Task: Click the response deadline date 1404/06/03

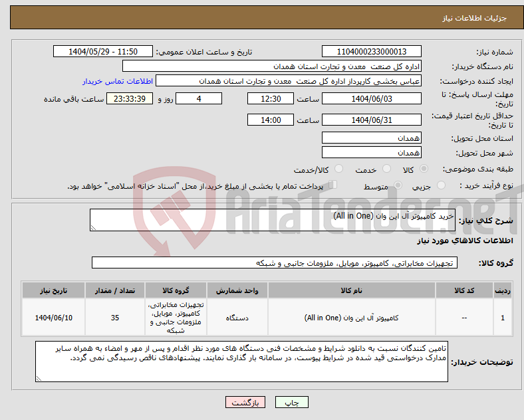Action: [372, 99]
